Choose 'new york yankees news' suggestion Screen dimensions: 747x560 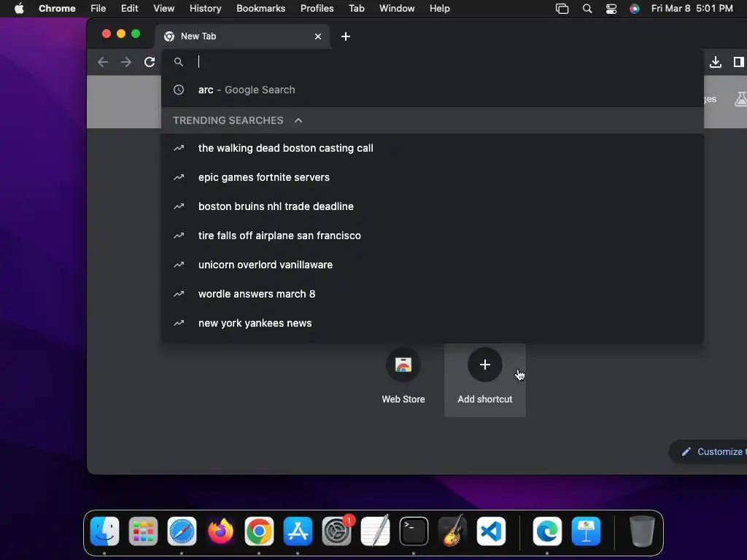tap(432, 323)
